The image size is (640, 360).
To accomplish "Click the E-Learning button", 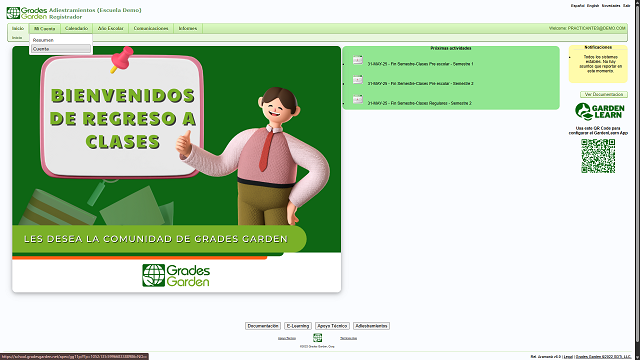I will pos(298,326).
